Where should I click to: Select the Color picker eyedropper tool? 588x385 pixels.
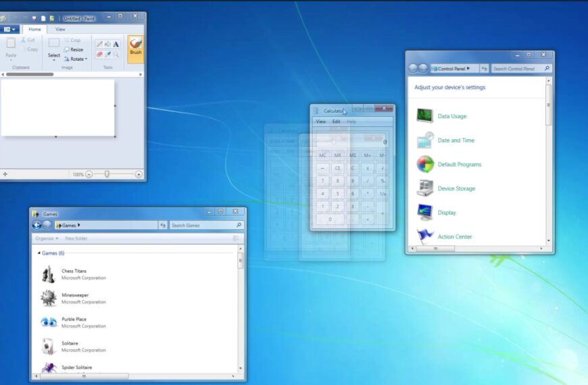[107, 54]
